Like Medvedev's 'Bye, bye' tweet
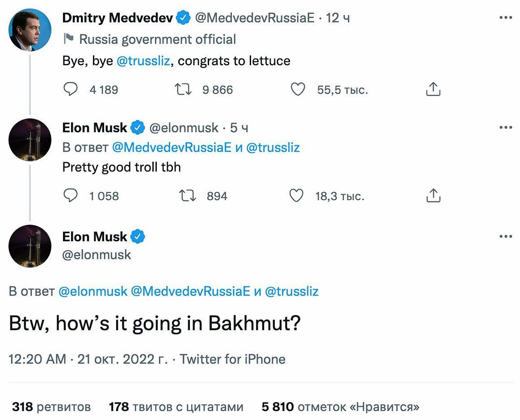This screenshot has height=420, width=520. click(x=298, y=89)
